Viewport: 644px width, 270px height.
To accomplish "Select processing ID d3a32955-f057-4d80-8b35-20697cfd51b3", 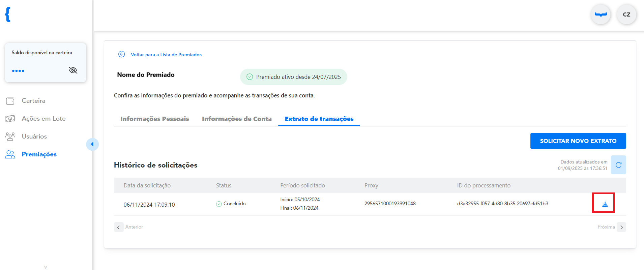I will 502,204.
